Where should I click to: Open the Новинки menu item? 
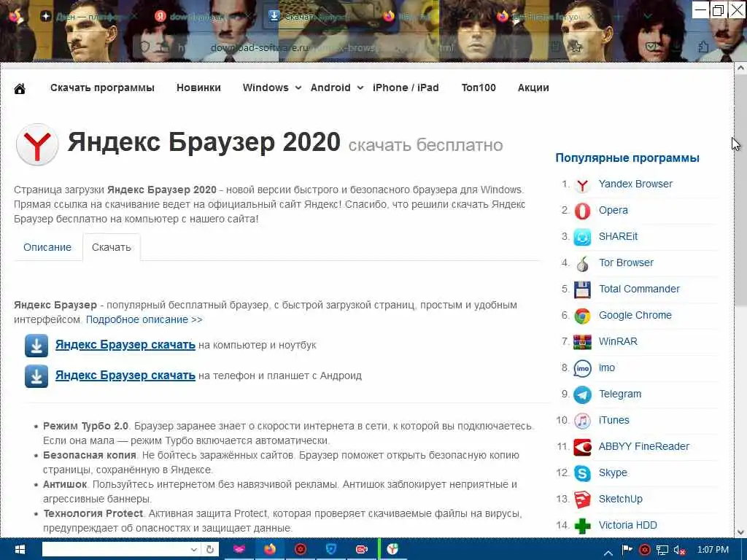pos(198,87)
